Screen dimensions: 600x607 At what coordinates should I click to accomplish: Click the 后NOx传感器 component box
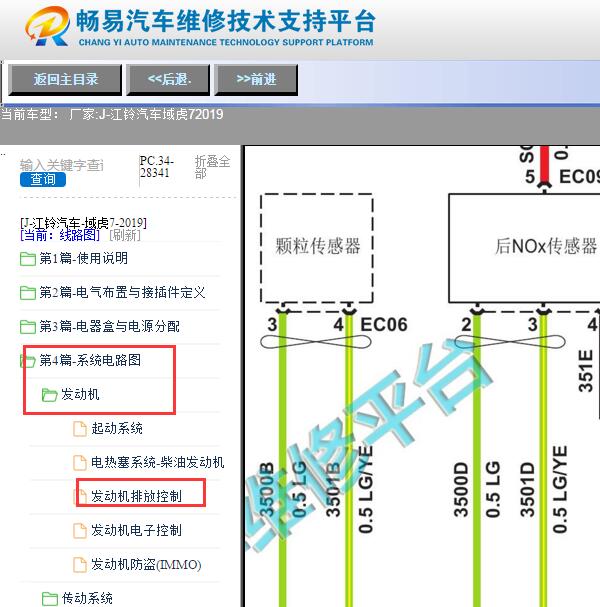(525, 248)
